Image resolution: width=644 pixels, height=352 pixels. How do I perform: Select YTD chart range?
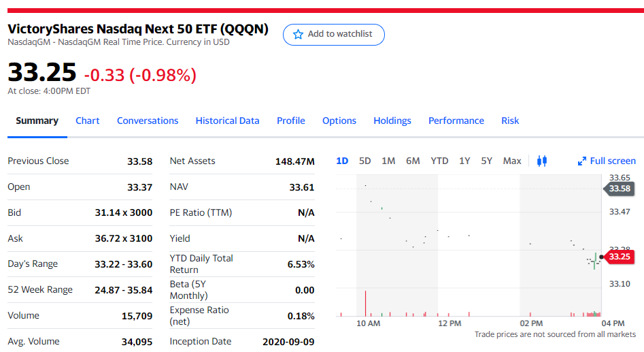click(439, 161)
